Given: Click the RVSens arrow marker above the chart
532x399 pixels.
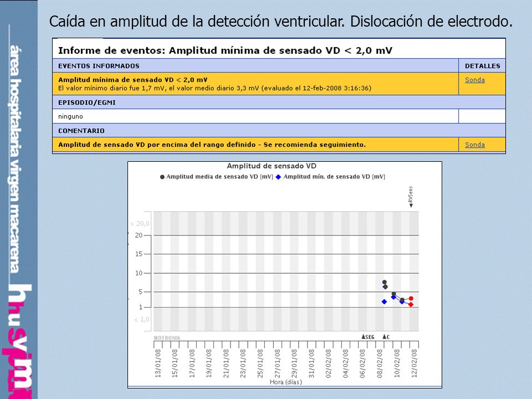Looking at the screenshot, I should [411, 197].
